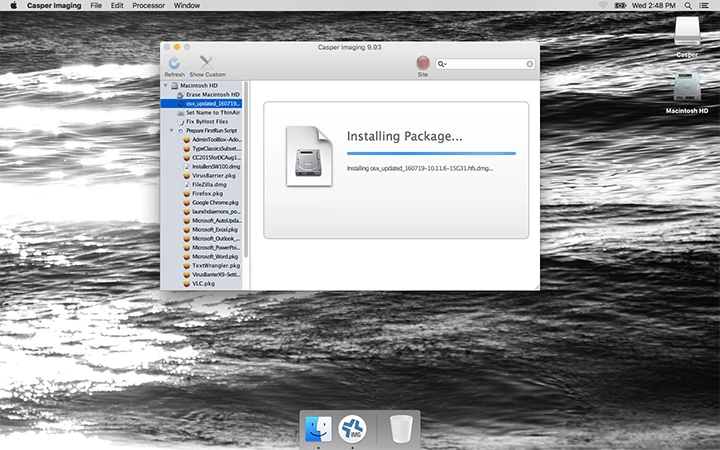The width and height of the screenshot is (720, 450).
Task: Click the package icon beside Google Chrome.pkg
Action: coord(186,202)
